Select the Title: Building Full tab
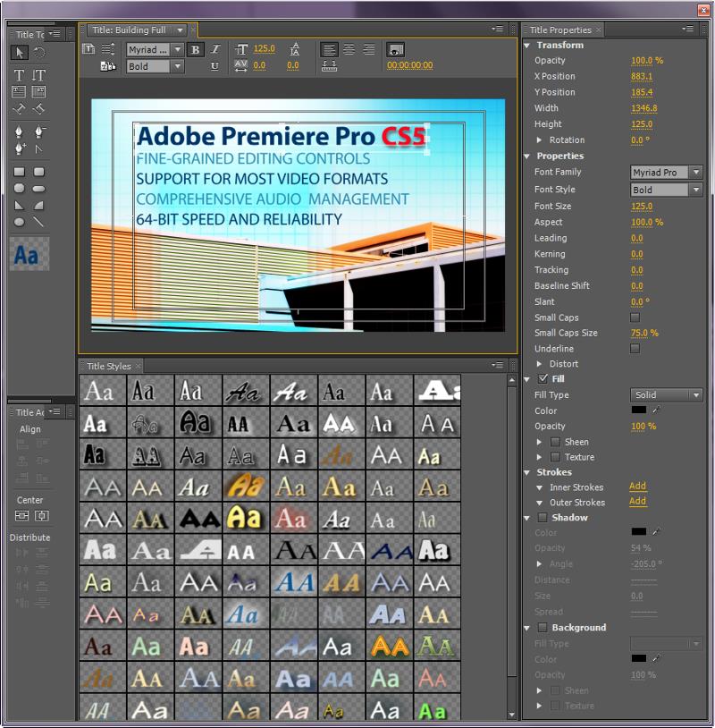This screenshot has height=728, width=715. pyautogui.click(x=129, y=30)
